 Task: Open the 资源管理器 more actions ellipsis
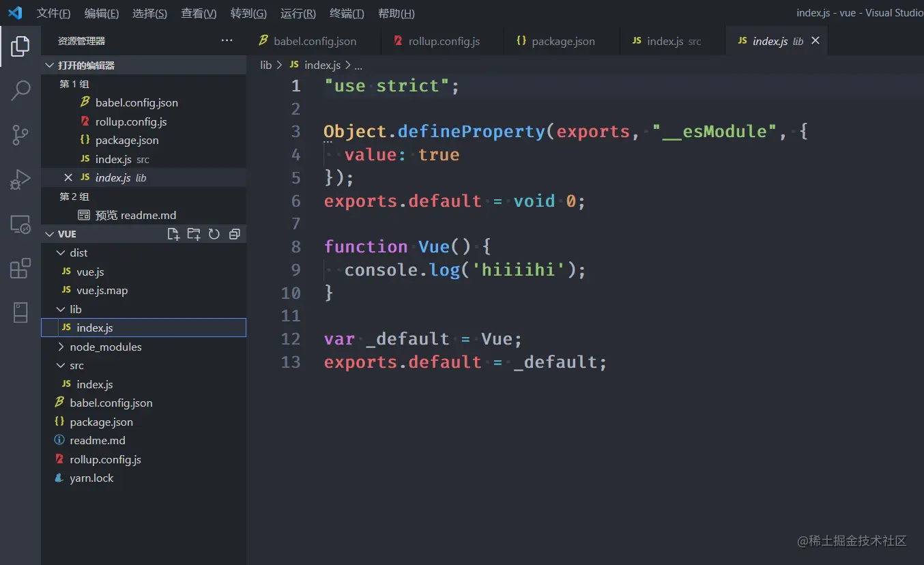pyautogui.click(x=227, y=41)
